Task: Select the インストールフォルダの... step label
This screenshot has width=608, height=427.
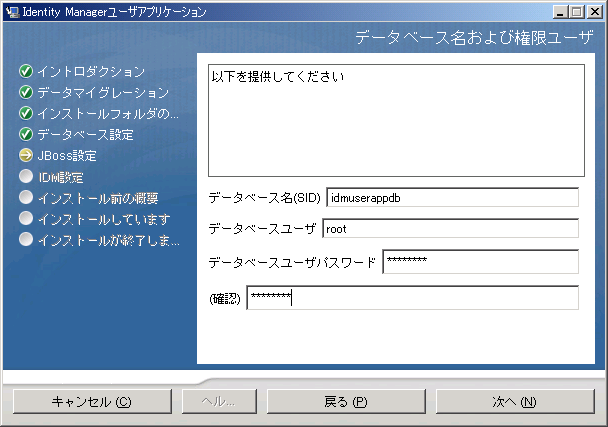Action: point(108,114)
